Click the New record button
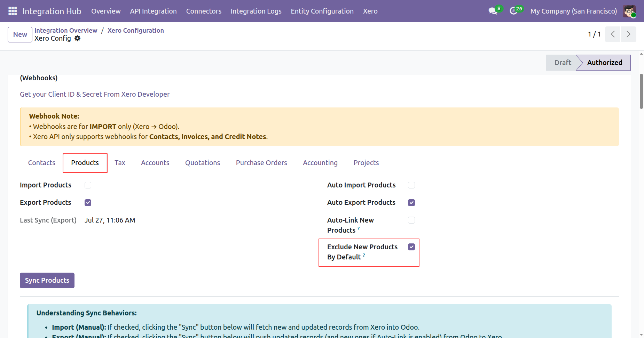Screen dimensions: 644x338 [x=20, y=34]
